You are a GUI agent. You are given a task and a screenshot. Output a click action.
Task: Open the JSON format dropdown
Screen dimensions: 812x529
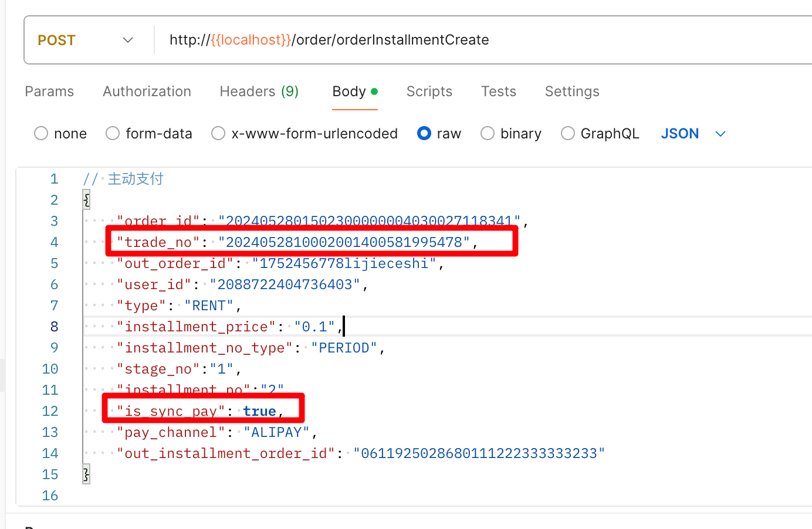tap(693, 134)
